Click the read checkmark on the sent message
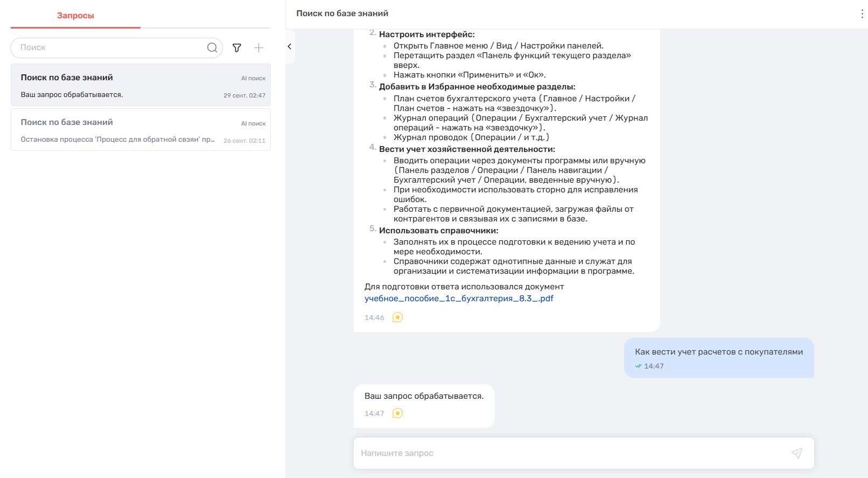This screenshot has width=868, height=478. pos(638,366)
